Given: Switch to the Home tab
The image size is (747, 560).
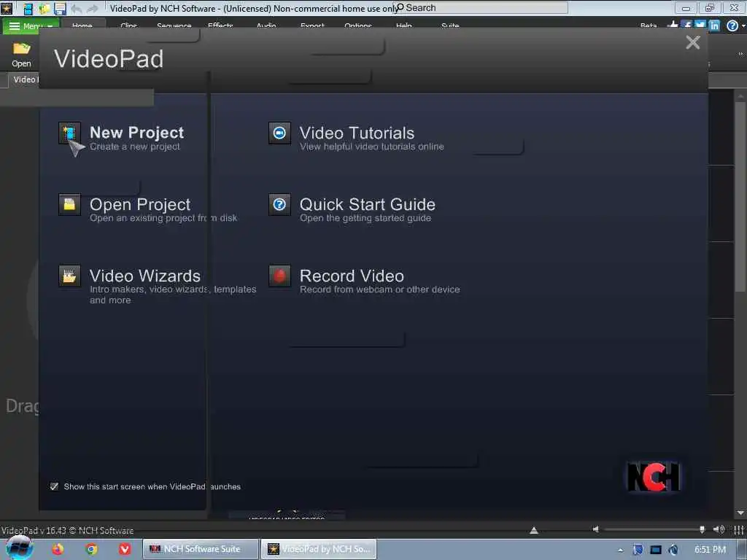Looking at the screenshot, I should pos(82,26).
